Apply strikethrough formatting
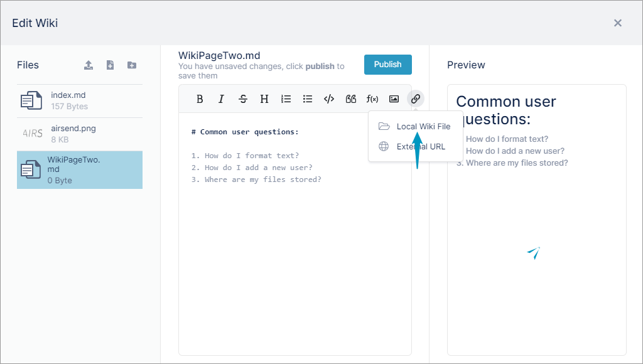The width and height of the screenshot is (643, 364). 243,99
